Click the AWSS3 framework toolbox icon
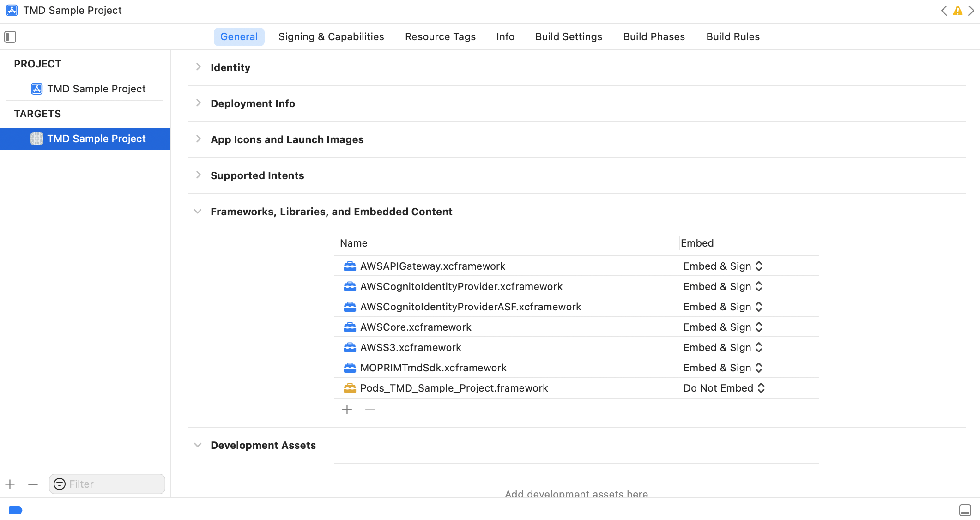 click(350, 347)
